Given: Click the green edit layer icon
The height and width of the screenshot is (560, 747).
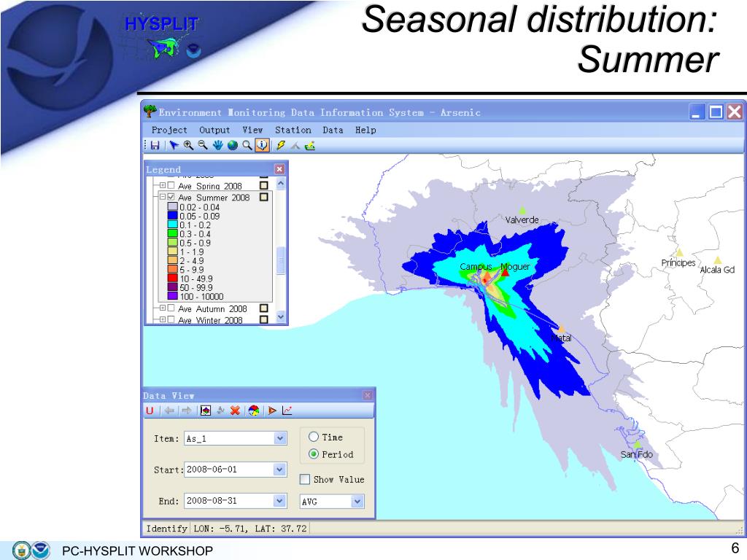Looking at the screenshot, I should click(x=310, y=145).
